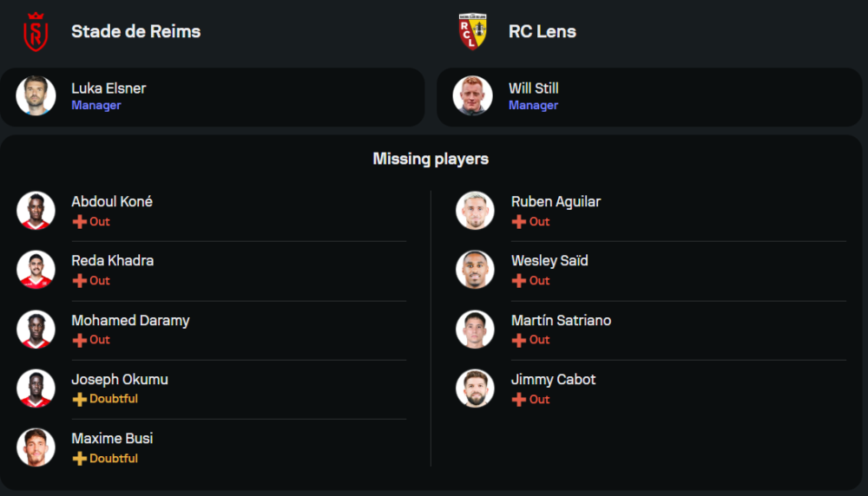Click Mohamed Daramy's player avatar
The width and height of the screenshot is (868, 496).
(x=36, y=330)
